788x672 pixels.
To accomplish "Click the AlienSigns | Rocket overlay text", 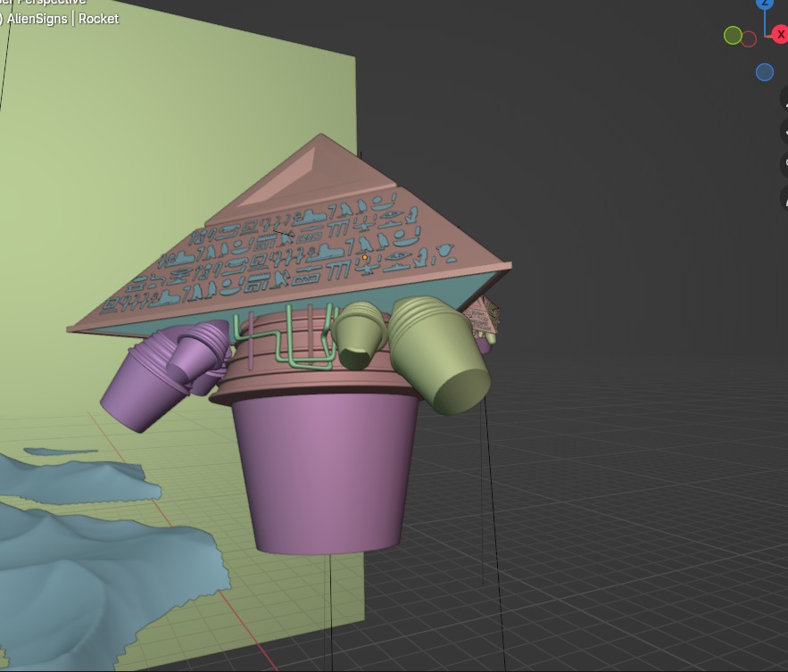I will [x=62, y=19].
